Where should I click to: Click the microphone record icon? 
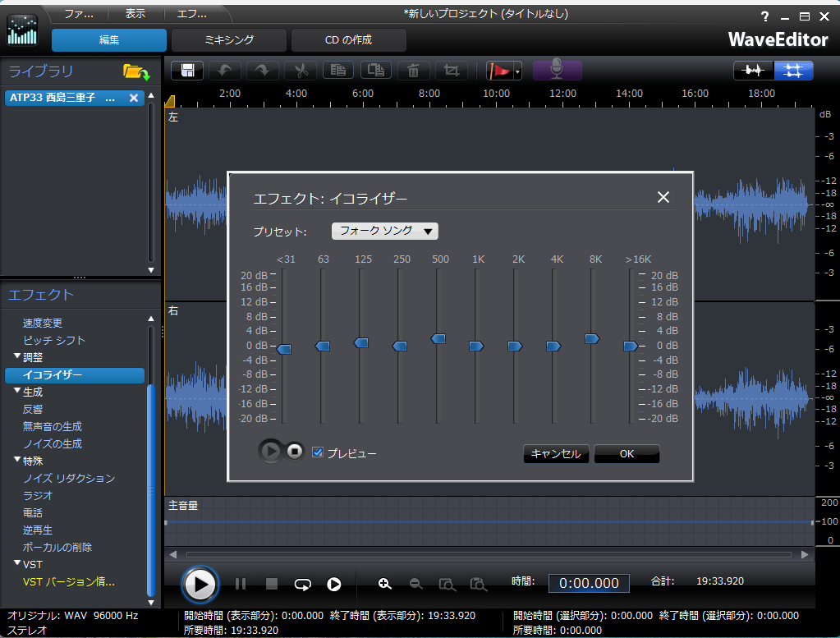(x=558, y=71)
